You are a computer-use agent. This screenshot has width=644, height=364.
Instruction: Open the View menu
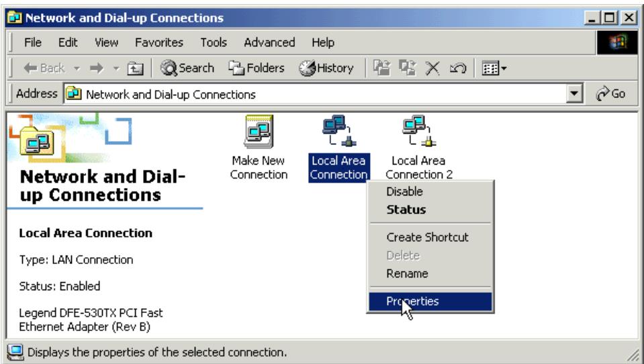[x=106, y=42]
